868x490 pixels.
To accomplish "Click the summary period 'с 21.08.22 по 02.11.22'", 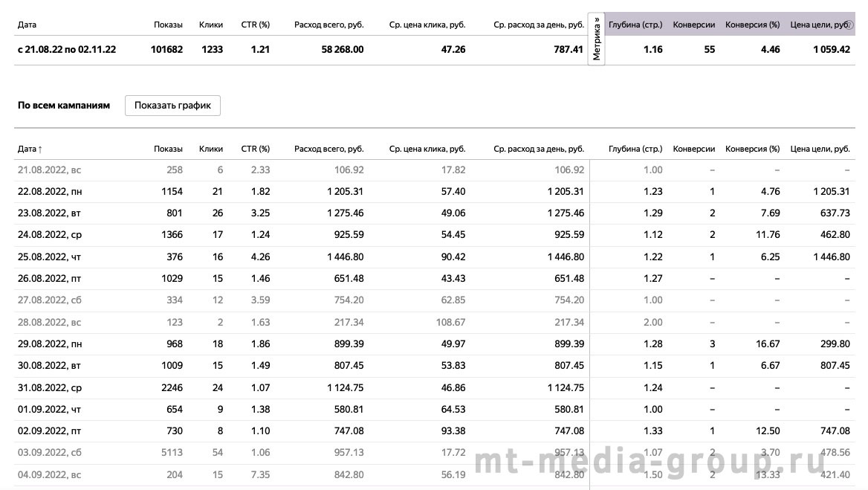I will (67, 49).
